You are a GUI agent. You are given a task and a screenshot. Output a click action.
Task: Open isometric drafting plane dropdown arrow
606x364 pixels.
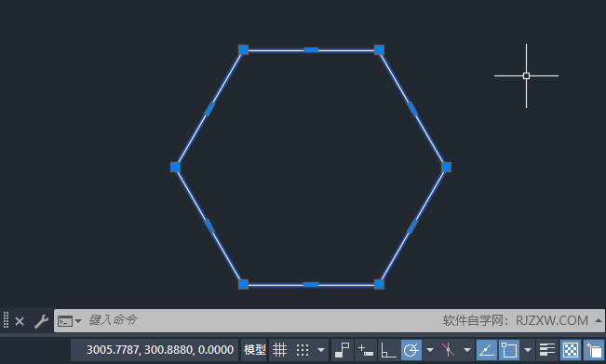pyautogui.click(x=467, y=350)
